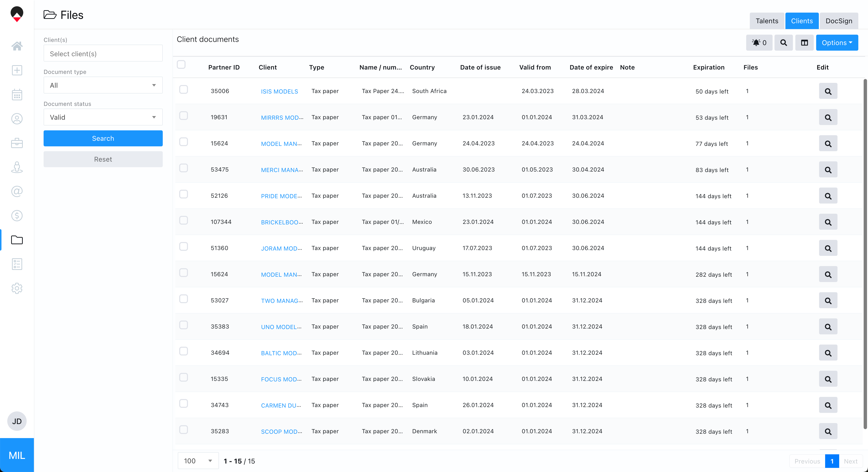Open the JD user avatar

(x=17, y=421)
